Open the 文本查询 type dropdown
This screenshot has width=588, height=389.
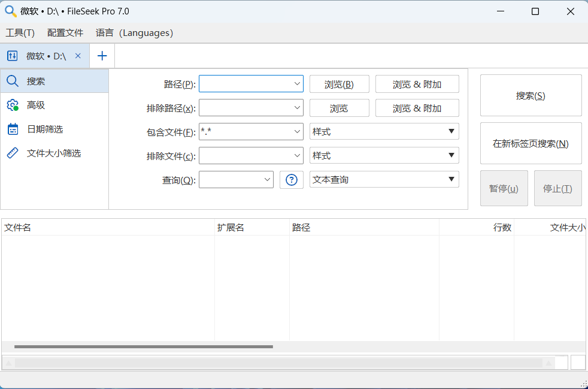[x=384, y=179]
